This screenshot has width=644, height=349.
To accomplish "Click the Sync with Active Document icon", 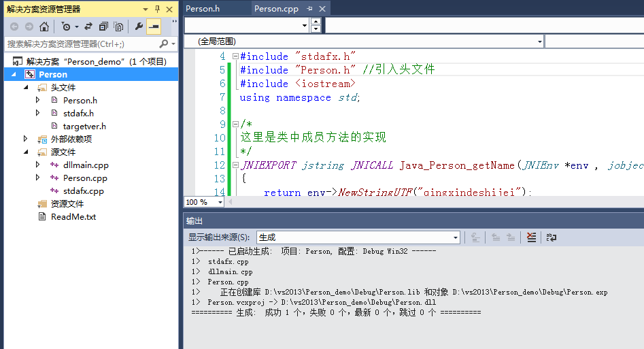I will [88, 27].
